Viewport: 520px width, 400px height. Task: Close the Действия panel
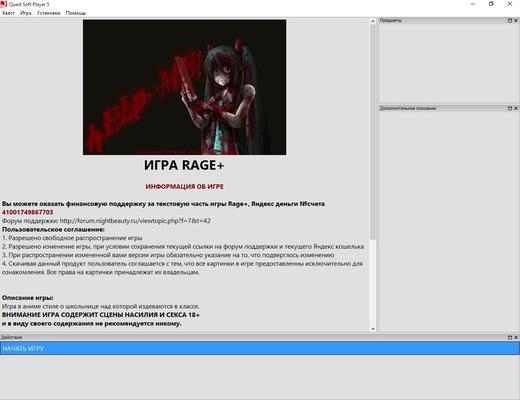(516, 337)
